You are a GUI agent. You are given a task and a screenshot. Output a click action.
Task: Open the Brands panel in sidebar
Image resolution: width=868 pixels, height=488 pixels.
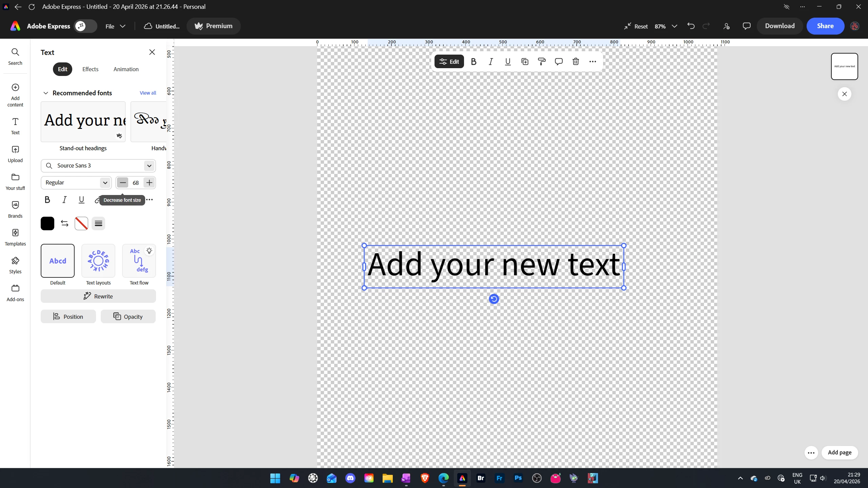point(15,209)
